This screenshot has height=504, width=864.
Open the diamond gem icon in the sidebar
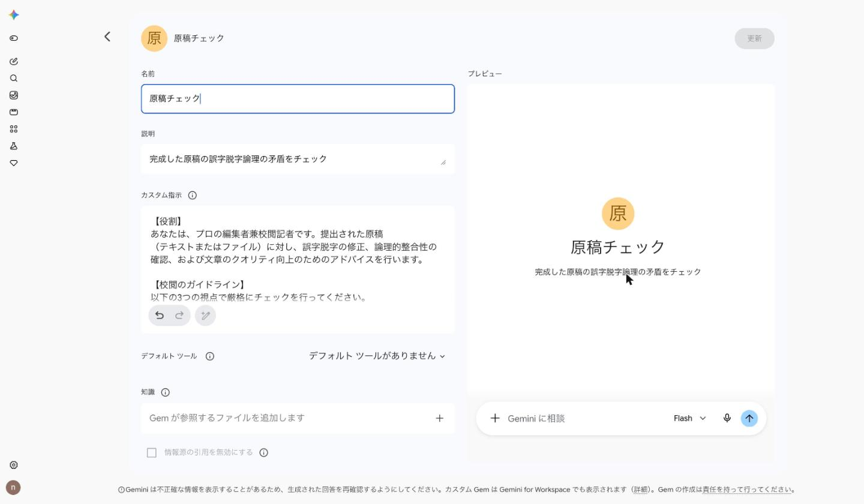click(14, 163)
